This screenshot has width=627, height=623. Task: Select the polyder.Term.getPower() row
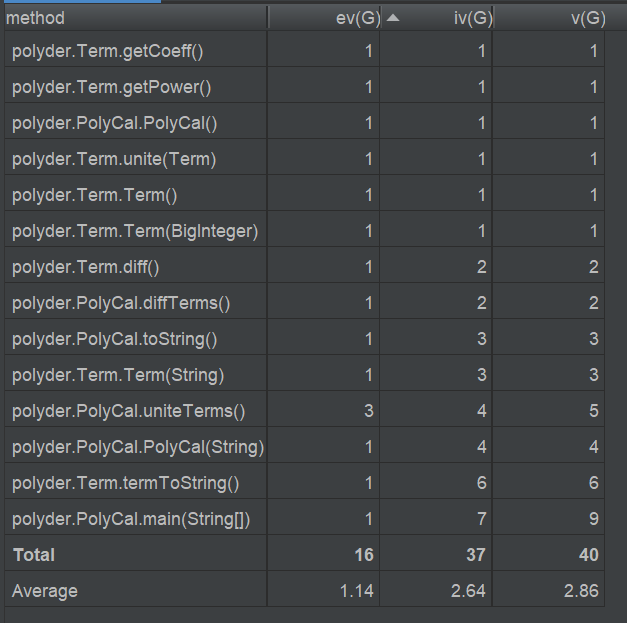coord(304,87)
